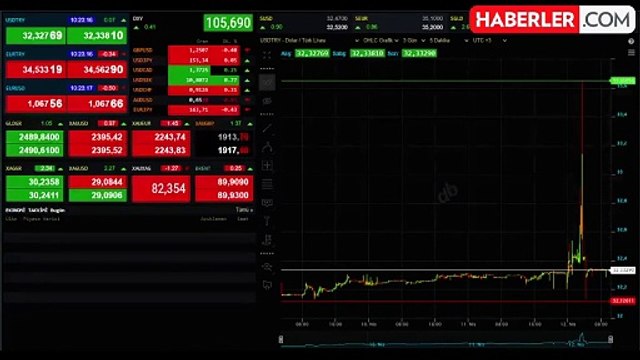Click the dark tile value starting 1913
This screenshot has width=640, height=360.
pyautogui.click(x=224, y=137)
